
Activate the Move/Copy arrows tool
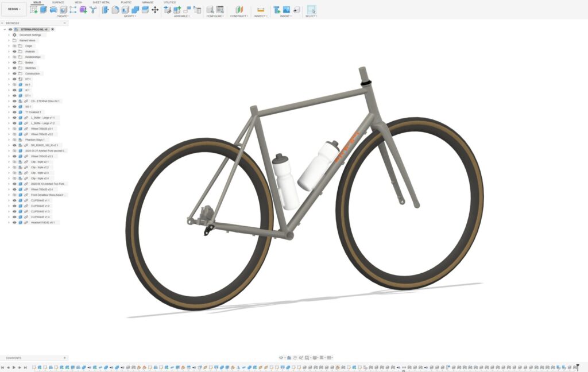click(155, 10)
